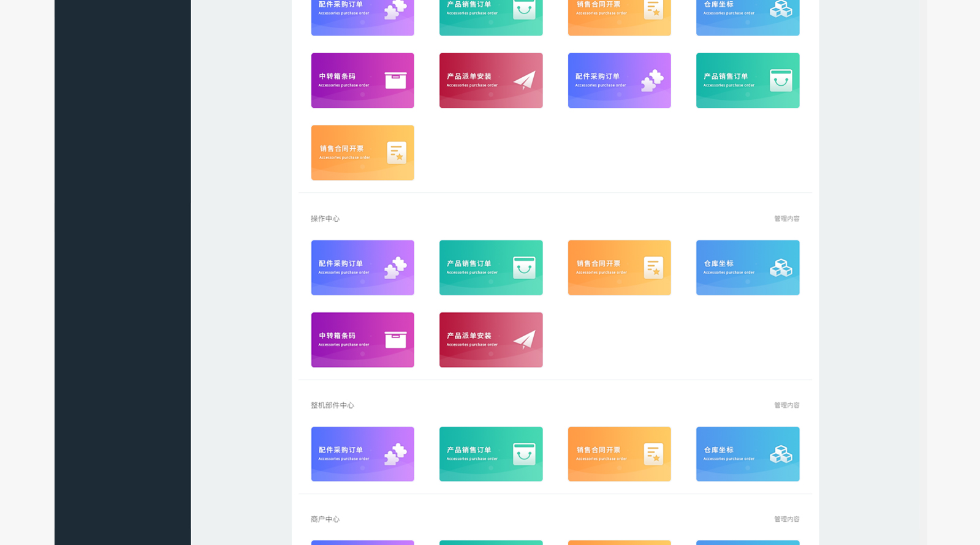Open 销售合同开票 card in 整机部件中心
980x545 pixels.
619,454
